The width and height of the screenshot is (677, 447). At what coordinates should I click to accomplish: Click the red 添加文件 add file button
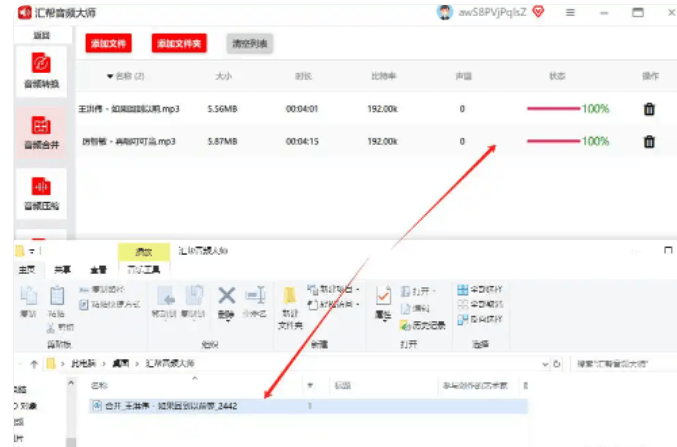click(110, 44)
